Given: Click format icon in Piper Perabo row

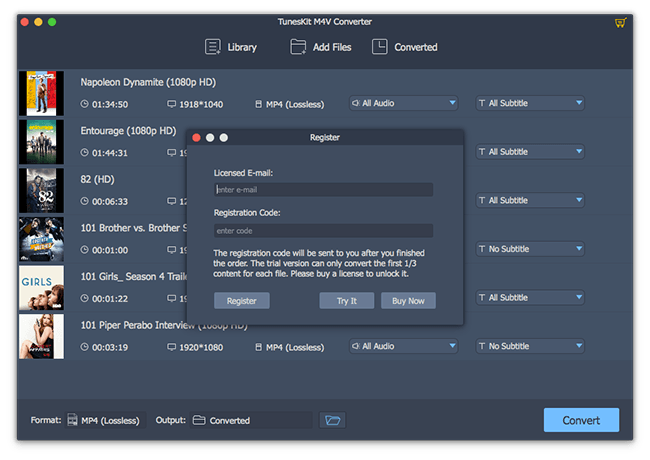Looking at the screenshot, I should click(x=259, y=347).
